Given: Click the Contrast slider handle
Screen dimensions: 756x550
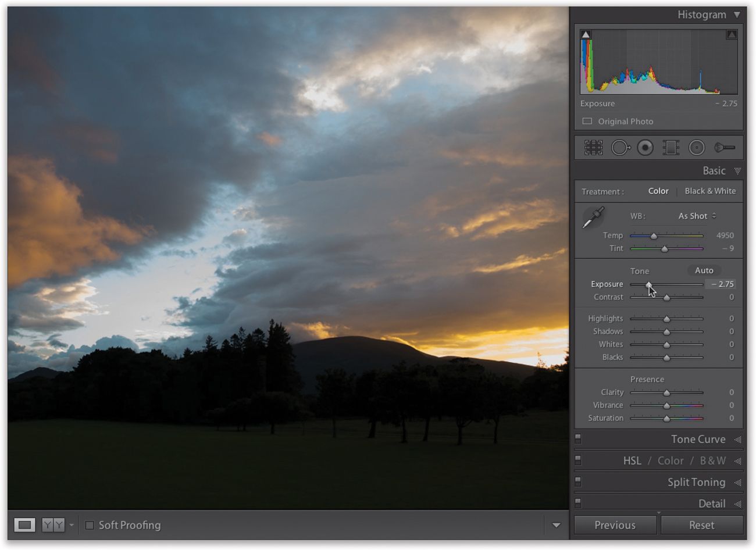Looking at the screenshot, I should [x=666, y=298].
